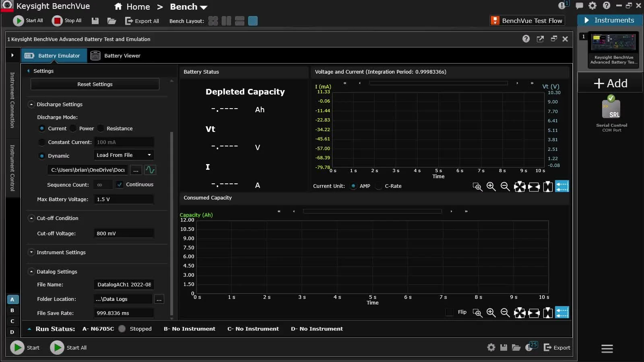
Task: Expand the Instrument Settings section
Action: tap(31, 252)
